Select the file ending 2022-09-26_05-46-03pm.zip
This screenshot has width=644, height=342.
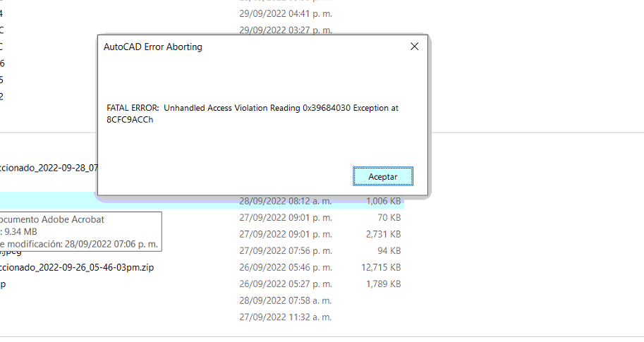click(77, 267)
